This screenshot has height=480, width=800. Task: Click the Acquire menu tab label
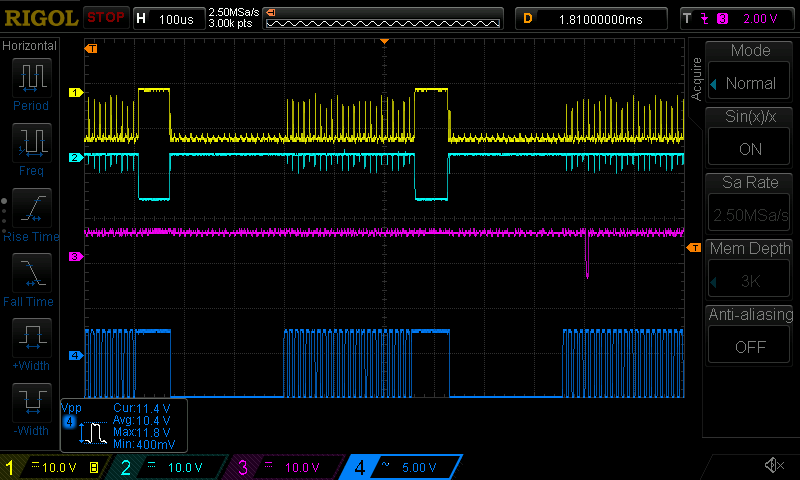(696, 79)
